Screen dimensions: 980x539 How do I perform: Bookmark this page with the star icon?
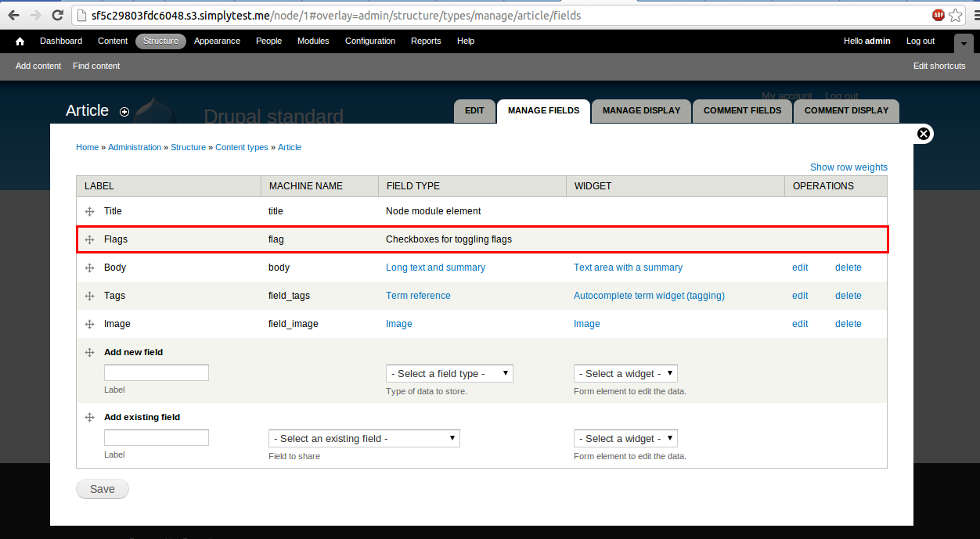pos(956,15)
